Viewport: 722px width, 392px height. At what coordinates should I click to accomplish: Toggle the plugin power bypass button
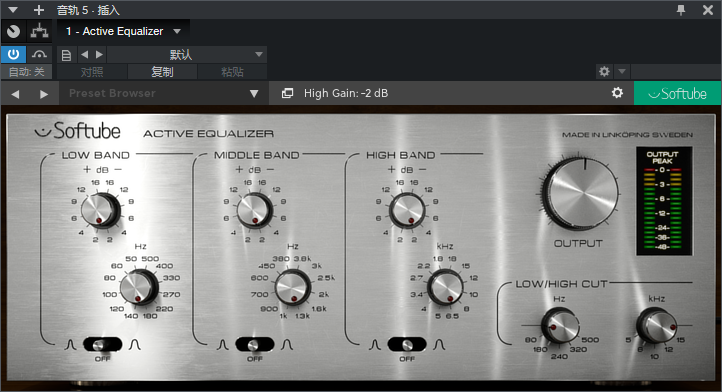[x=13, y=54]
